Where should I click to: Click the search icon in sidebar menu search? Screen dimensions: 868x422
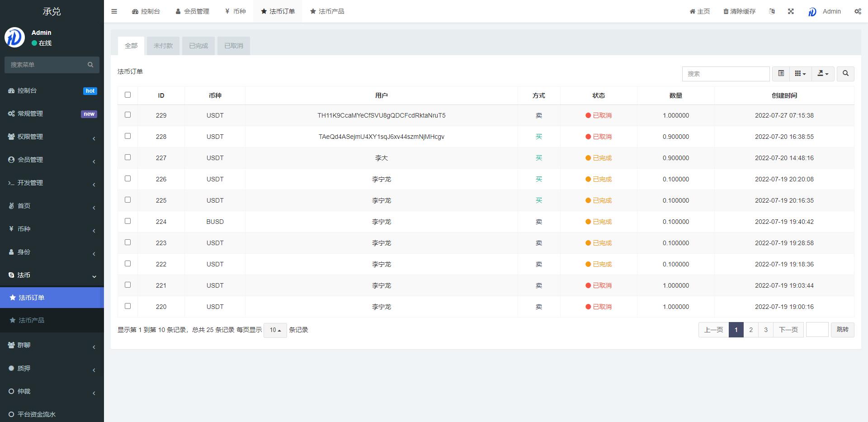(x=90, y=65)
